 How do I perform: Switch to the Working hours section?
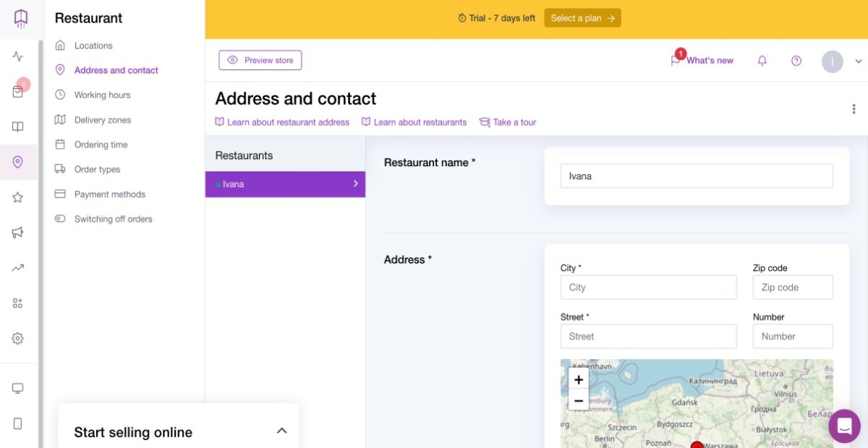pyautogui.click(x=102, y=95)
